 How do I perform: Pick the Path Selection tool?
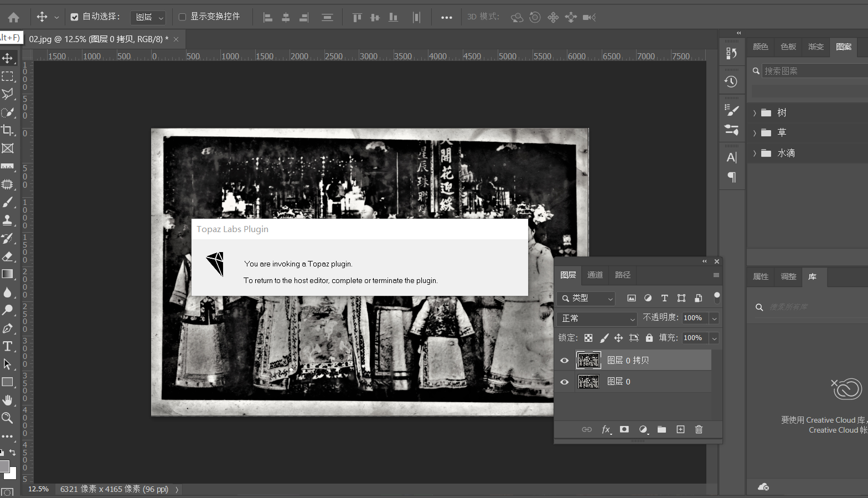tap(8, 364)
